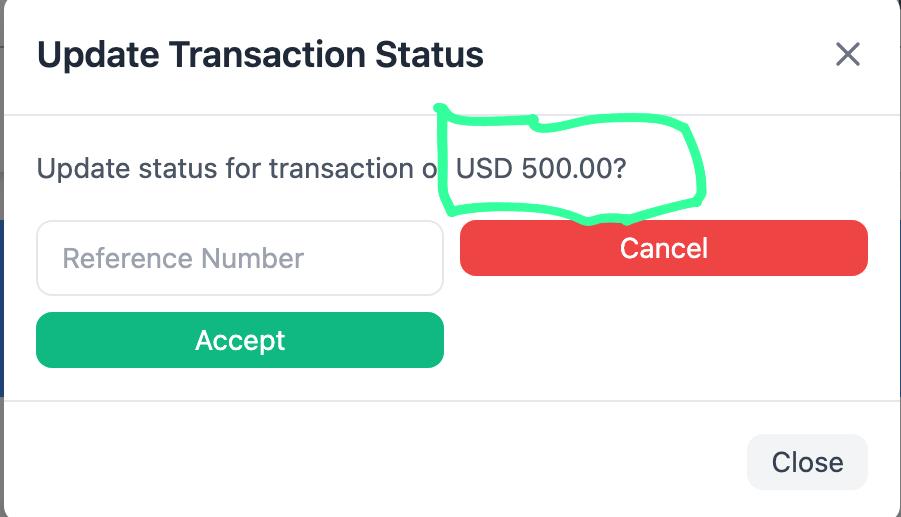The height and width of the screenshot is (517, 901).
Task: Click the word 'Update' in the dialog title
Action: click(x=96, y=54)
